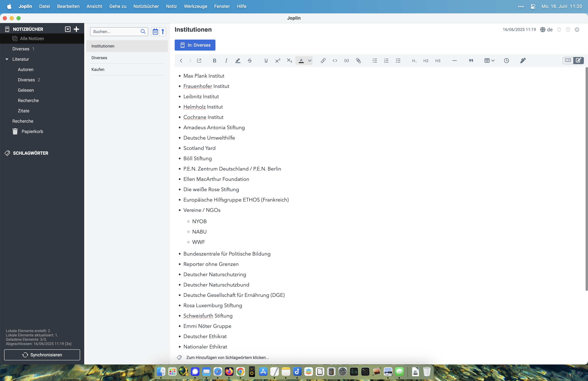Open the Kaufen note
This screenshot has width=588, height=381.
127,70
